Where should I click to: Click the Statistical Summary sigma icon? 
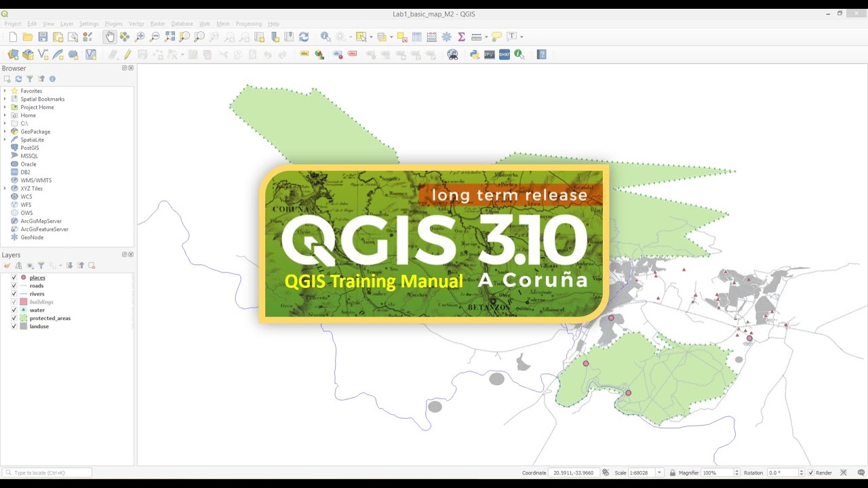coord(462,37)
